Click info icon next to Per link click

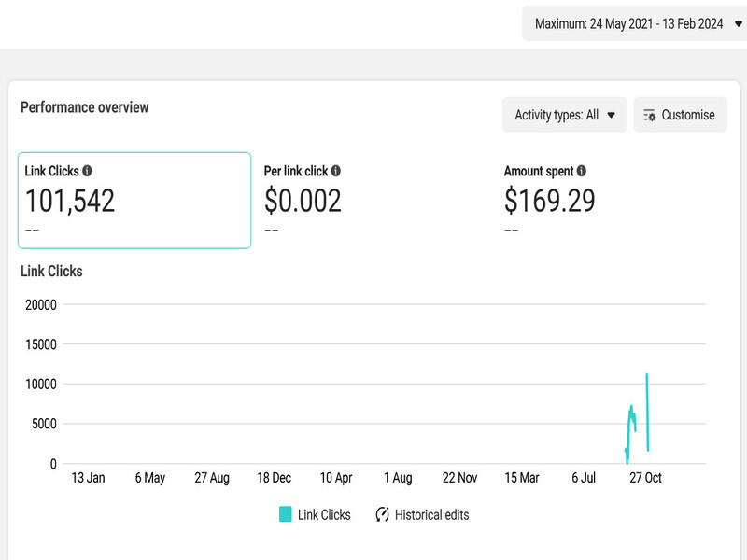[336, 172]
